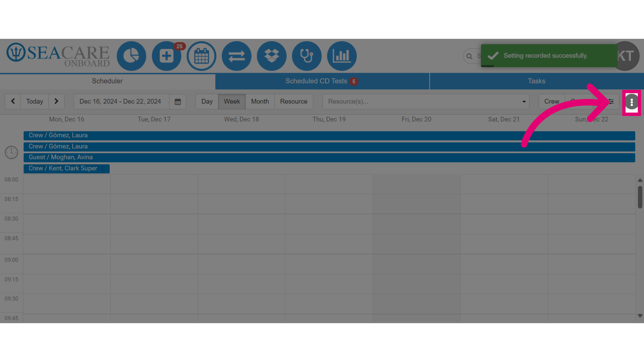Switch to Scheduled CD Tests tab
The width and height of the screenshot is (644, 362).
point(322,81)
